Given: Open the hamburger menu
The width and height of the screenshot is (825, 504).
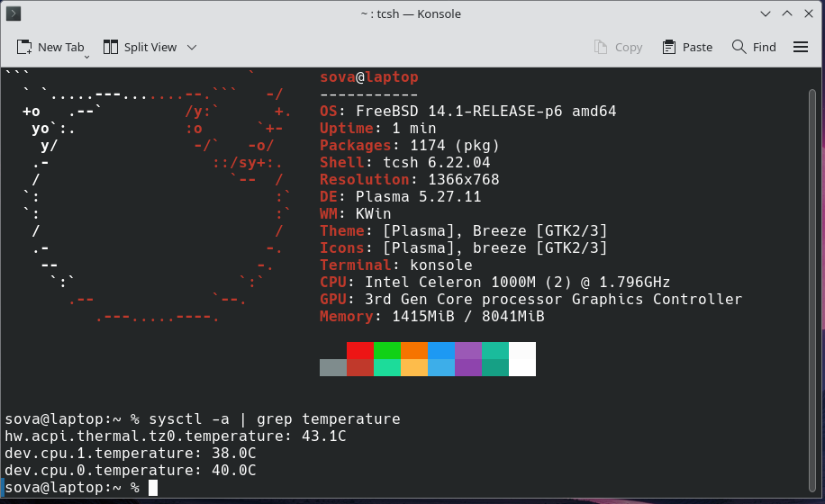Looking at the screenshot, I should click(x=801, y=48).
